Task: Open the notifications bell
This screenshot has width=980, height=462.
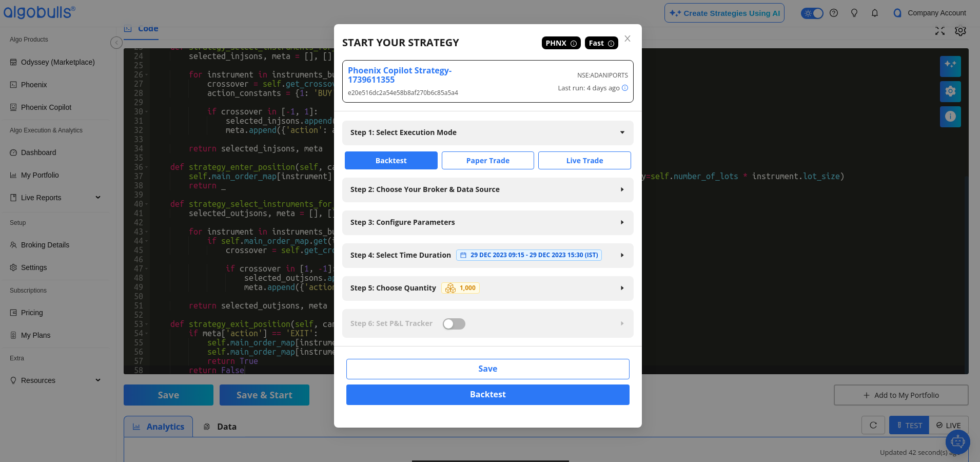Action: point(875,13)
